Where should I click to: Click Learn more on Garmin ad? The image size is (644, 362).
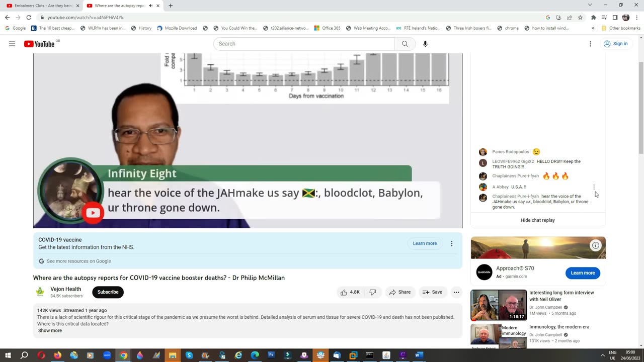tap(583, 273)
